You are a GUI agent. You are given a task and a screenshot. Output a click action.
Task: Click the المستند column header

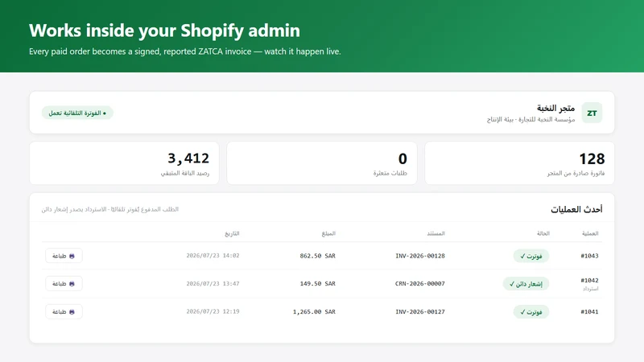[x=436, y=233]
